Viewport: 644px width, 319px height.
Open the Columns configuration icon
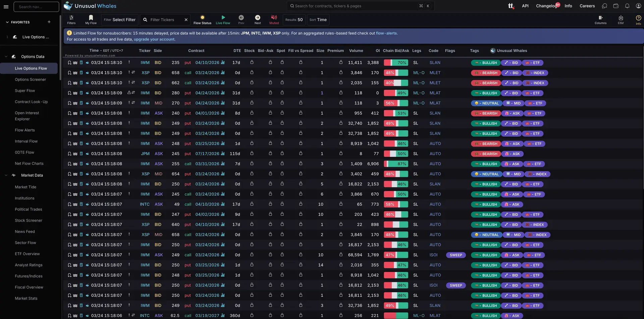[600, 20]
